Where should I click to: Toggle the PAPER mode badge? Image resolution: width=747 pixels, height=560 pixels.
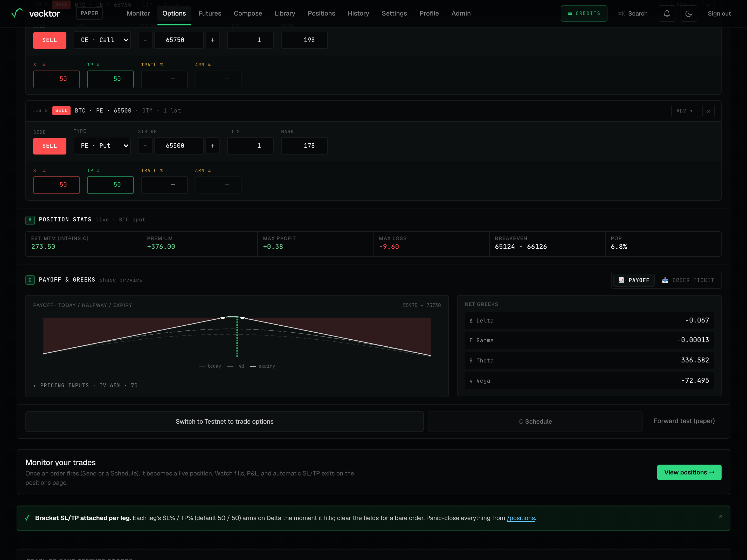coord(89,13)
